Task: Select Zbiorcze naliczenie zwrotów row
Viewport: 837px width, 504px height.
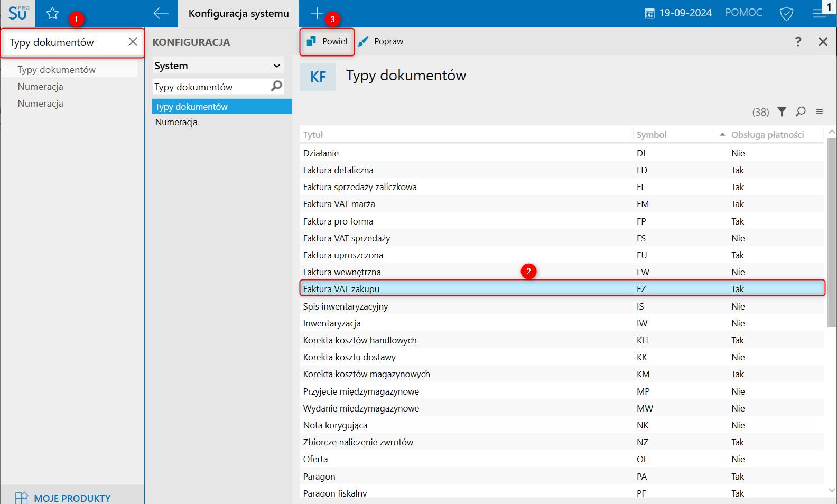Action: pyautogui.click(x=562, y=442)
